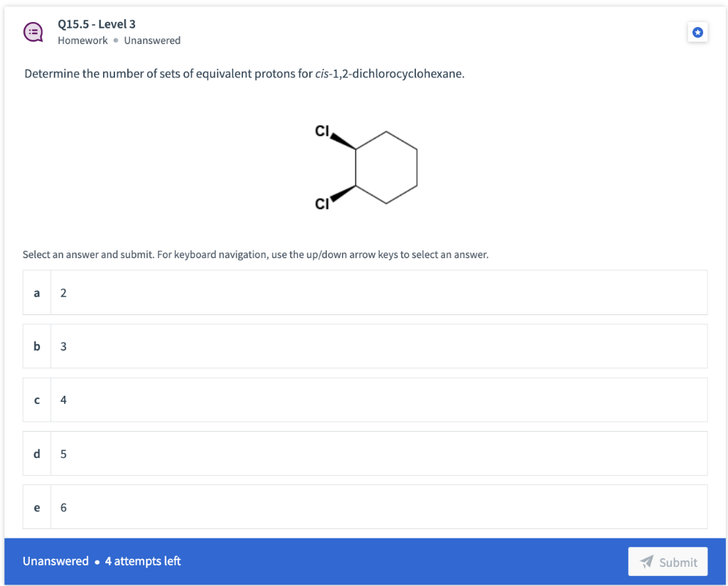
Task: Click the list lines inside the speech bubble icon
Action: pos(32,31)
